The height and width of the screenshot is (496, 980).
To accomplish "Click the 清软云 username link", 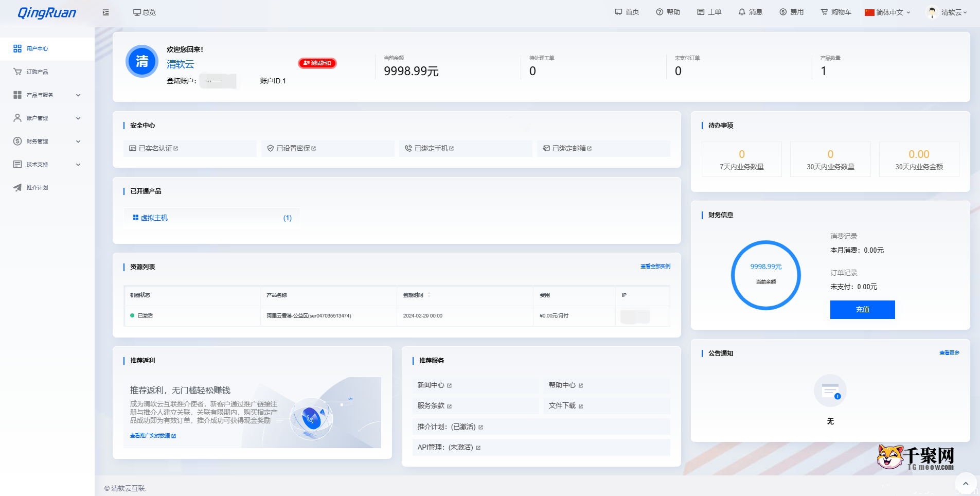I will tap(181, 64).
